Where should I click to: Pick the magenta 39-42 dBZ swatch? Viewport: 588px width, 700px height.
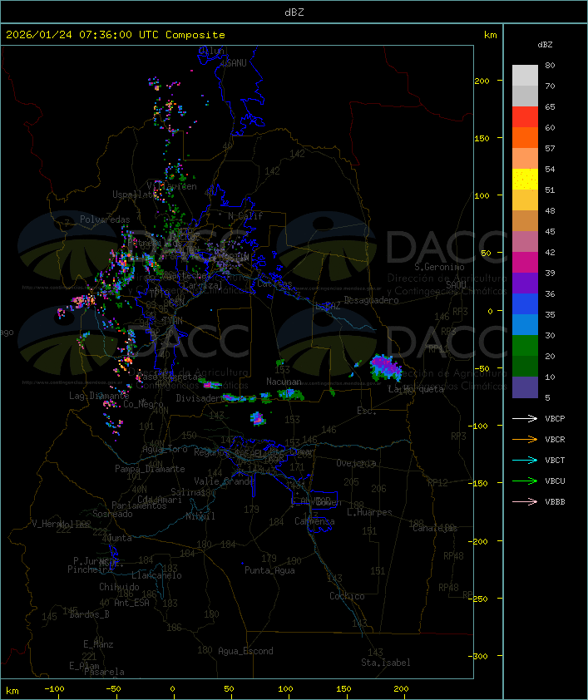[x=525, y=263]
